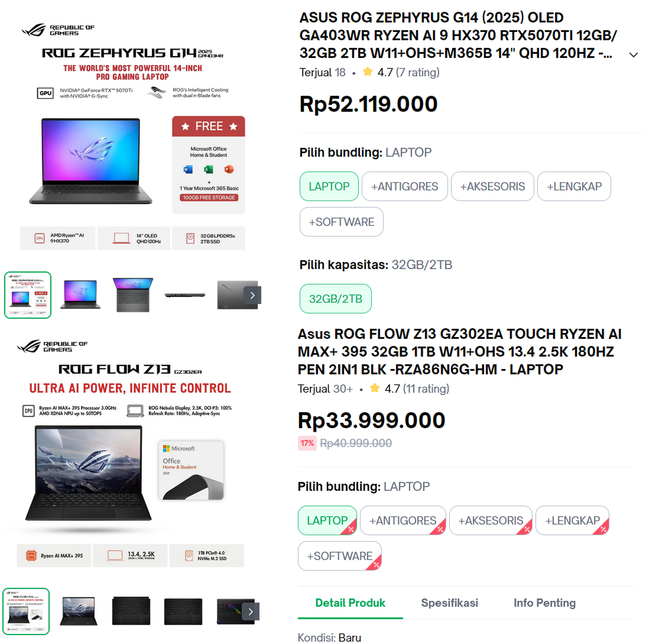This screenshot has width=662, height=644.
Task: View the Zephyrus G14 side profile thumbnail
Action: 185,295
